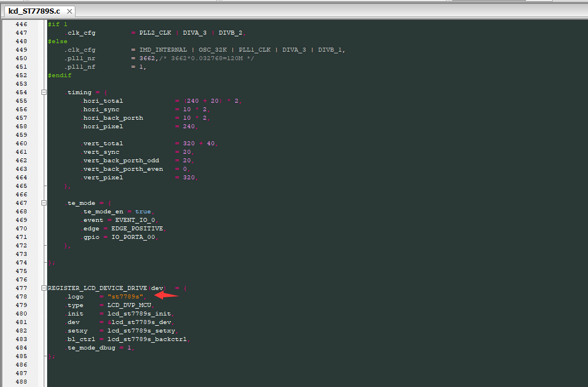Viewport: 588px width, 387px height.
Task: Click the &lcd_st7789s_dev reference
Action: tap(139, 322)
